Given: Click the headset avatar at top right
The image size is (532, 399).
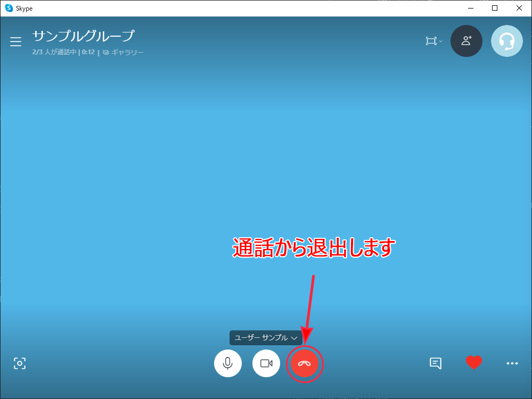Looking at the screenshot, I should pyautogui.click(x=506, y=41).
